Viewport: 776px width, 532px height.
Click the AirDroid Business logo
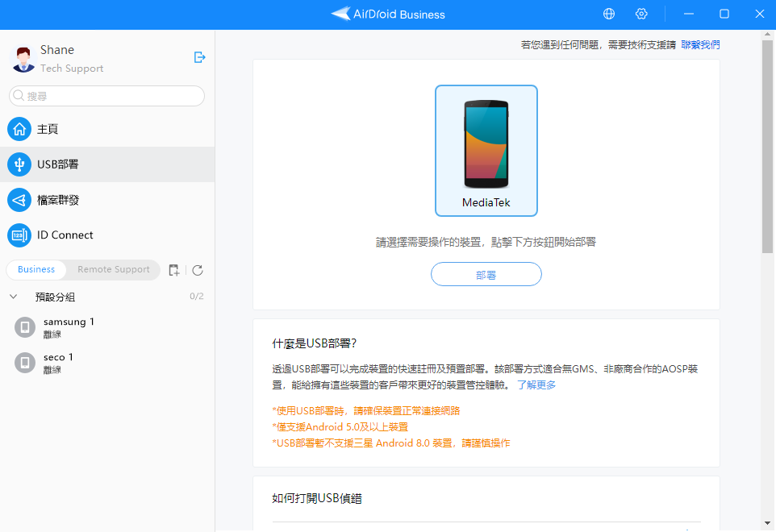[388, 14]
